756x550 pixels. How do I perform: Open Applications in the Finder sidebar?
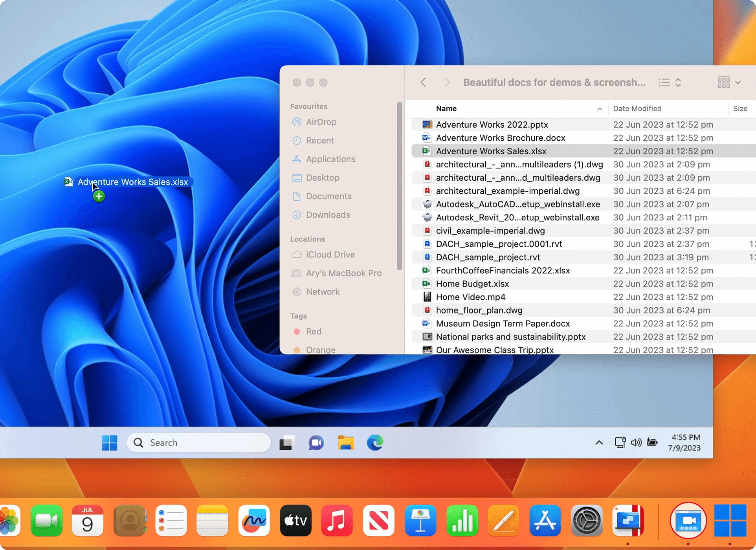point(330,159)
